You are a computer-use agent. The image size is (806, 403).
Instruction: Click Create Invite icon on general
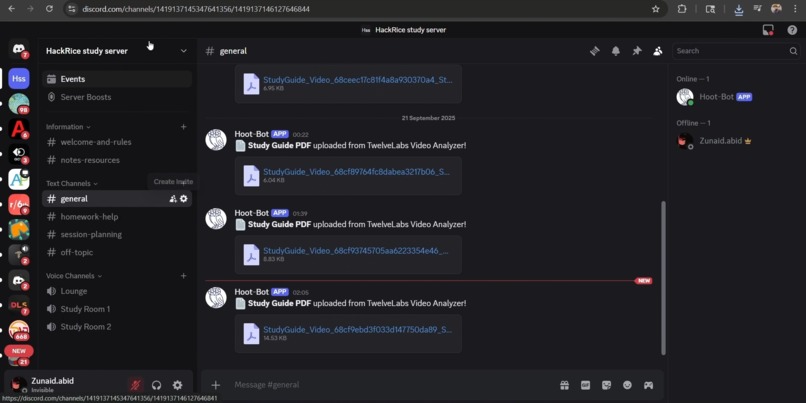pos(173,199)
